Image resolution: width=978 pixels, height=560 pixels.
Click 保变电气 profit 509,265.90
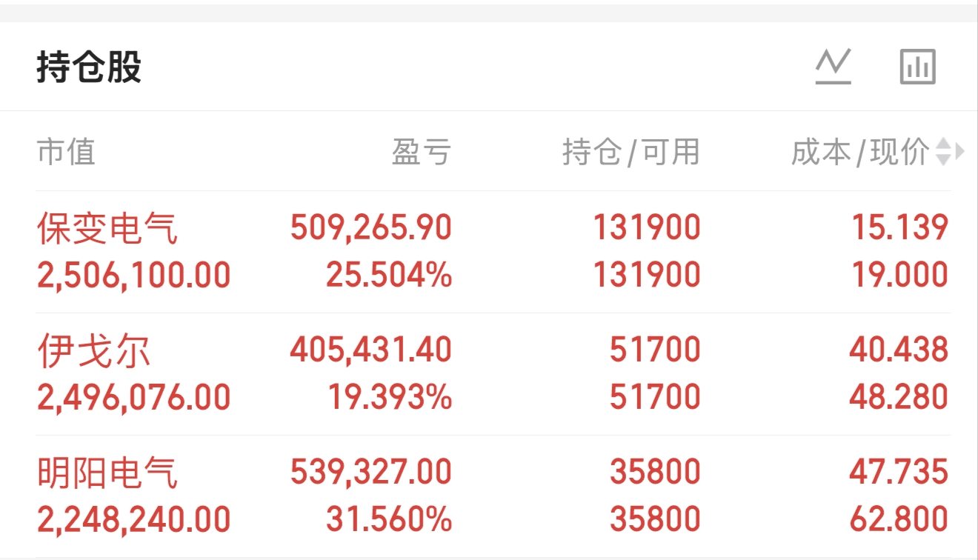(x=371, y=227)
